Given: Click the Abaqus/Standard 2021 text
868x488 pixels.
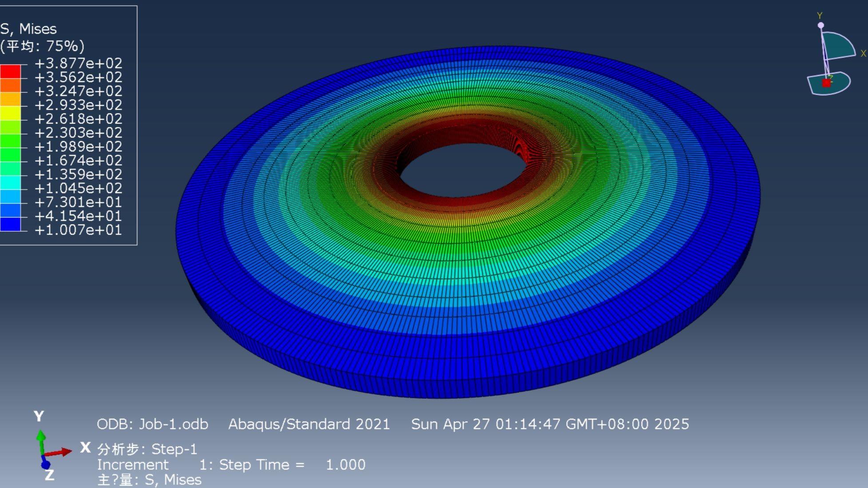Looking at the screenshot, I should [x=309, y=424].
